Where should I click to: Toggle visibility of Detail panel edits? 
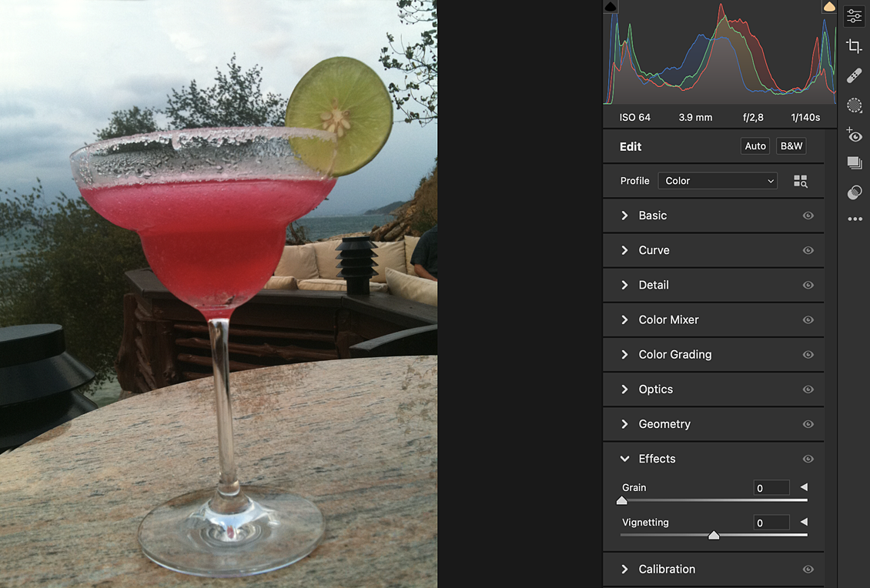[x=808, y=285]
